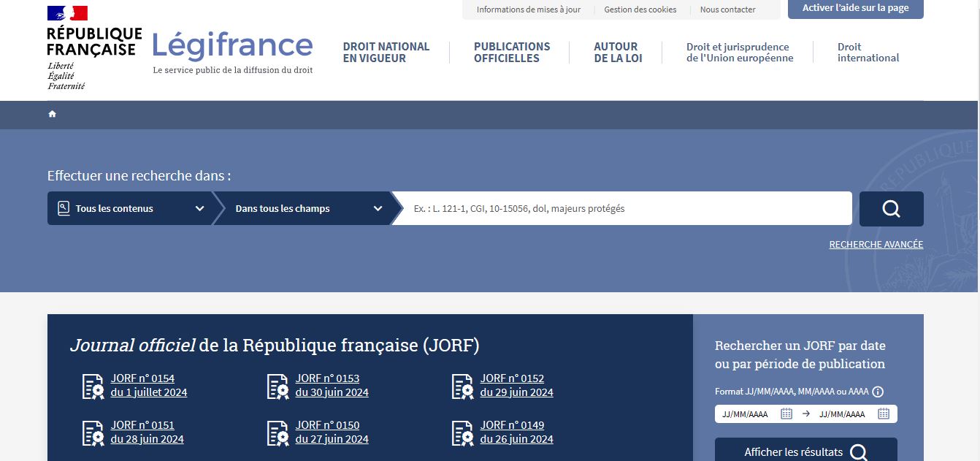Click Activer l'aide sur la page
This screenshot has height=461, width=980.
coord(856,8)
